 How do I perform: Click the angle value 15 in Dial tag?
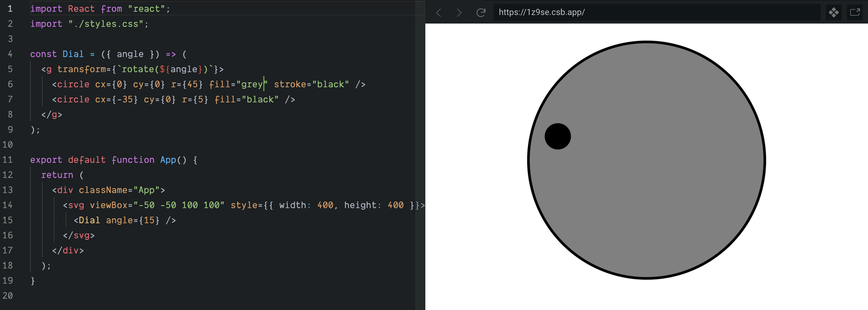[149, 220]
